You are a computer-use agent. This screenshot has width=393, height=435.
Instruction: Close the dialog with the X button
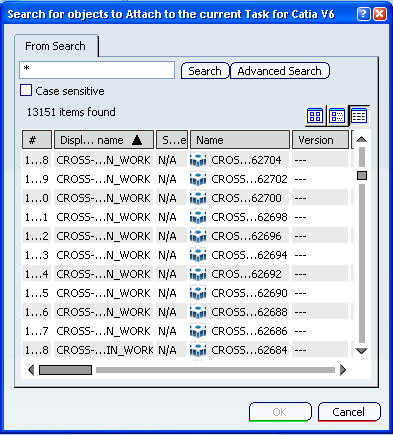[380, 14]
